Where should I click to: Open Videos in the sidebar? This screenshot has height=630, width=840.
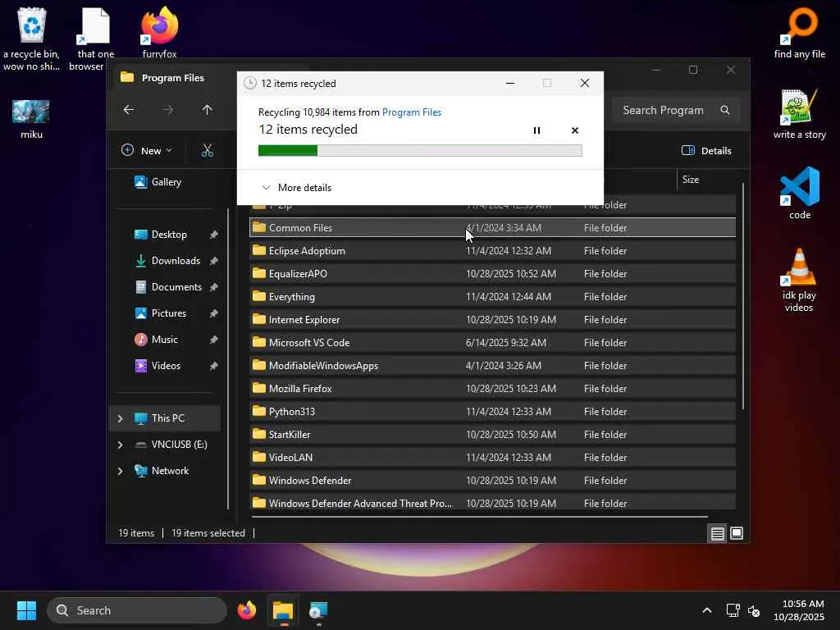(x=166, y=366)
